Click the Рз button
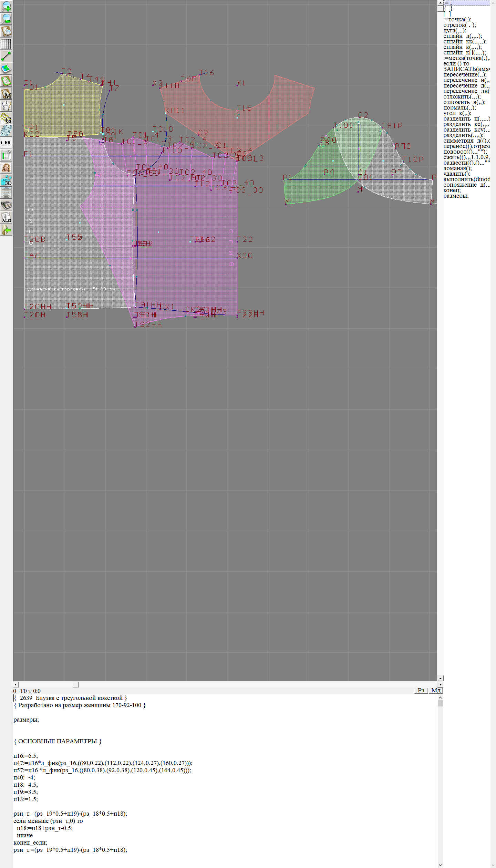Screen dimensions: 496x868 [x=421, y=690]
